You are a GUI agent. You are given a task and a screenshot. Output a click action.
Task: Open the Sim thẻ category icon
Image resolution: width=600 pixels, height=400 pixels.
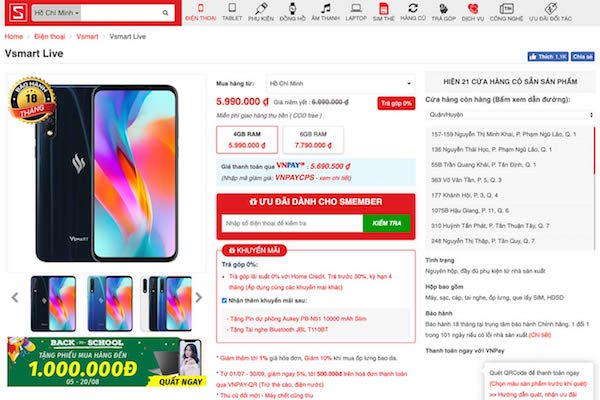(383, 8)
